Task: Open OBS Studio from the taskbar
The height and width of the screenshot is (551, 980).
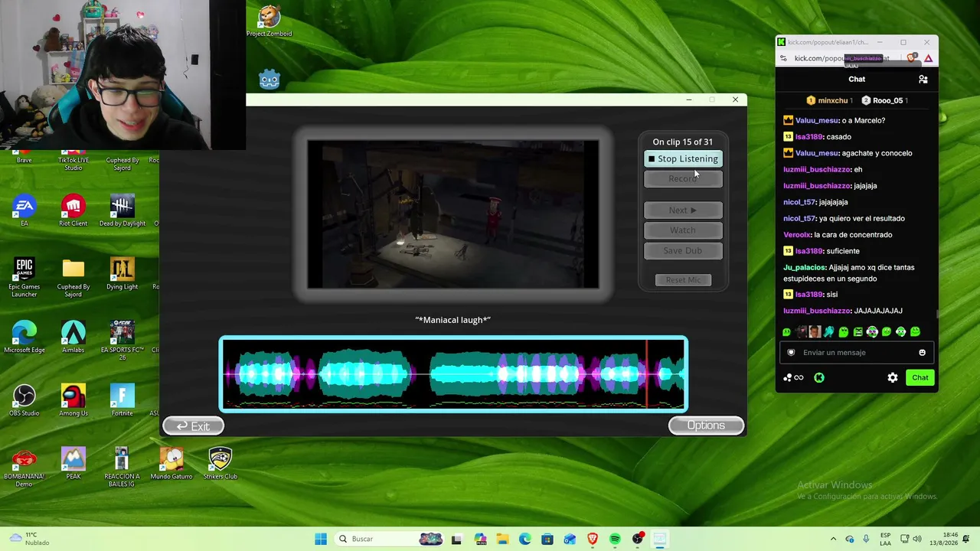Action: [637, 539]
